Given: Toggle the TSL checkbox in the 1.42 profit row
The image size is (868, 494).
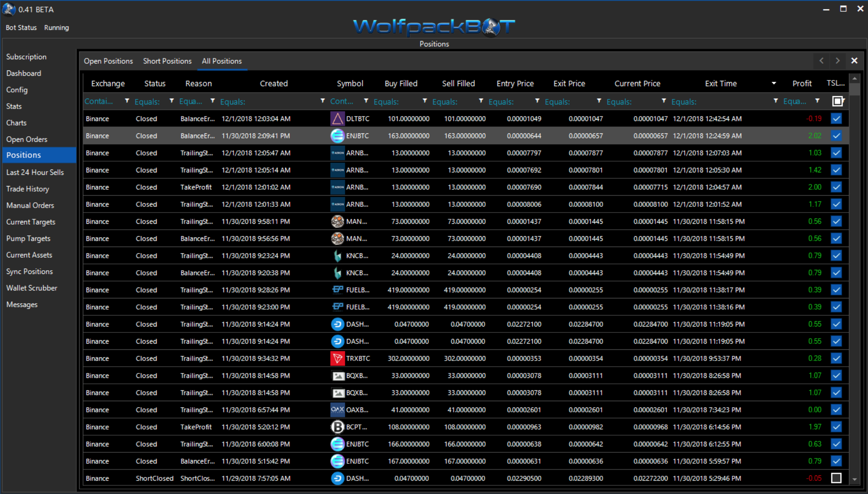Looking at the screenshot, I should tap(836, 170).
